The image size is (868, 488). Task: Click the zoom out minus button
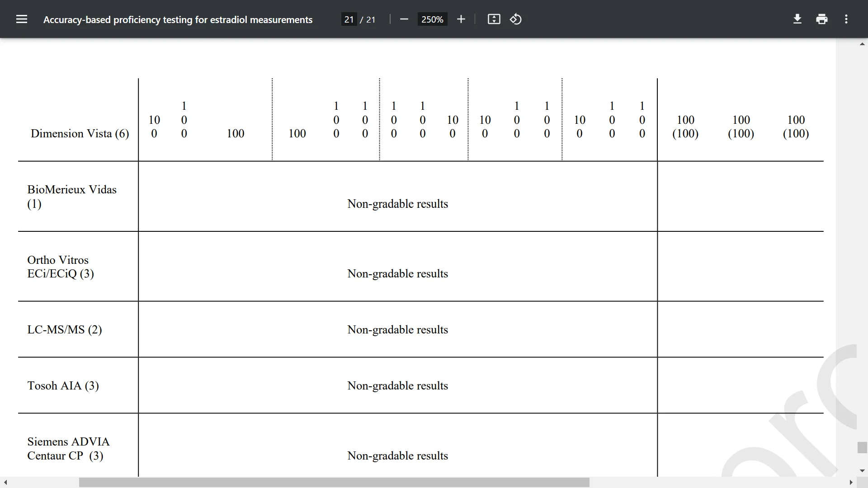[404, 19]
